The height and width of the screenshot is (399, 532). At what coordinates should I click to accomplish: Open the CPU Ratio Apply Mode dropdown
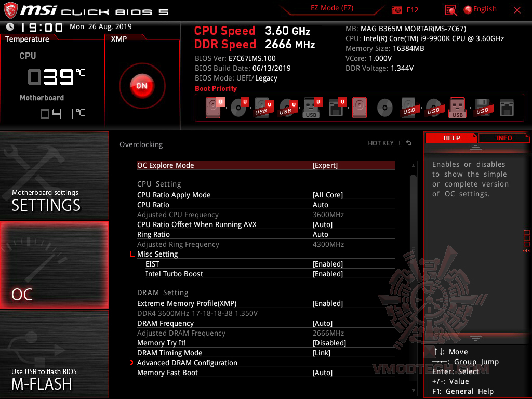[328, 195]
